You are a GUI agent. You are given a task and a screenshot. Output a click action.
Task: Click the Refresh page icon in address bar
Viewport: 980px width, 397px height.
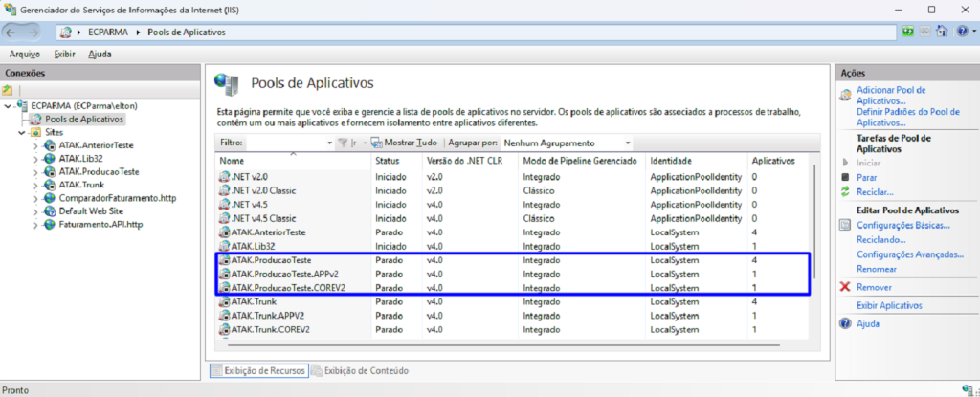[908, 32]
